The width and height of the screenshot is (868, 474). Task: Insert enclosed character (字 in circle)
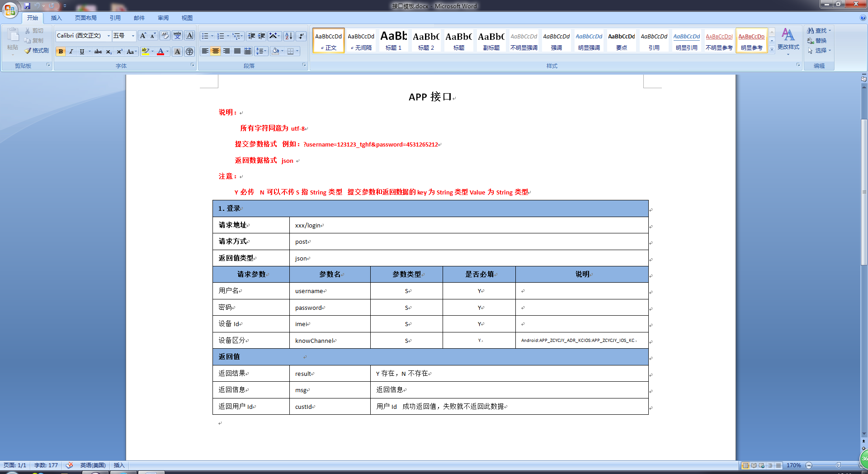[189, 52]
